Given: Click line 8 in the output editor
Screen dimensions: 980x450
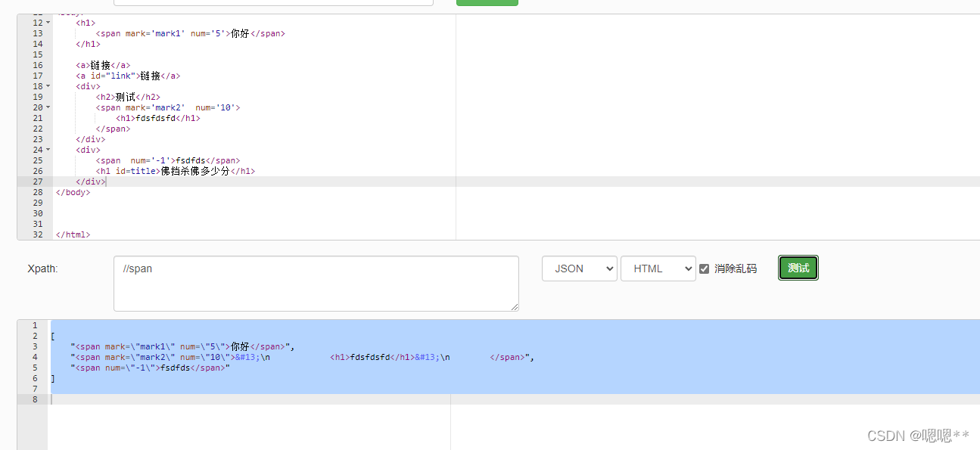Looking at the screenshot, I should coord(514,399).
